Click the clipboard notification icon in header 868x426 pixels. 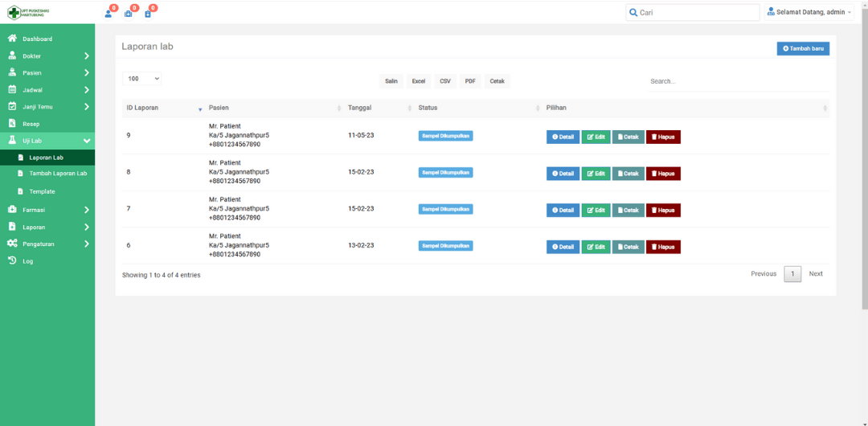[x=148, y=14]
